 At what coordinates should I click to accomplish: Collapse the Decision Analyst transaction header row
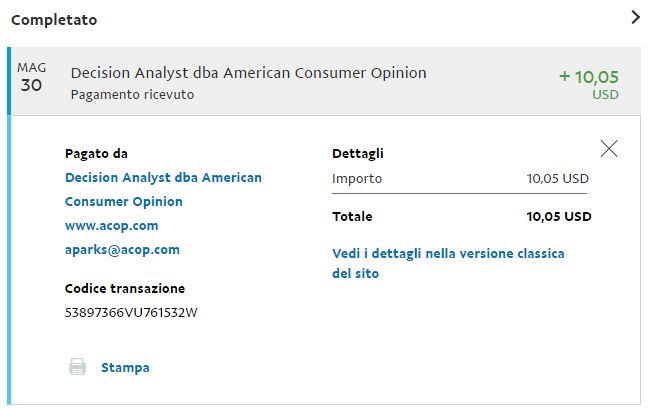point(326,81)
